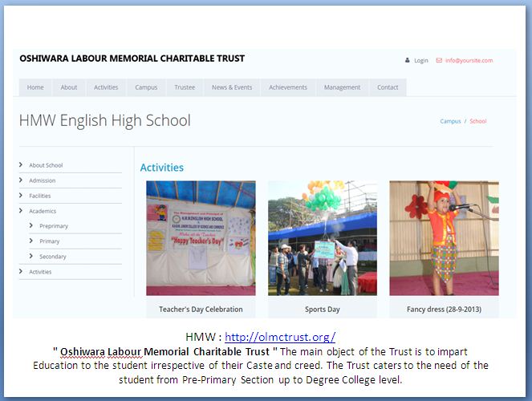Open the About menu item

tap(69, 87)
